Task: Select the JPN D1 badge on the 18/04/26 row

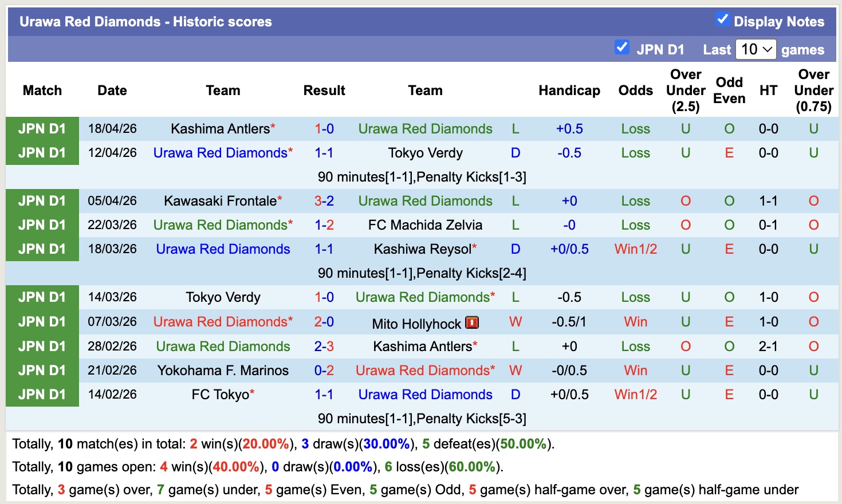Action: [x=42, y=128]
